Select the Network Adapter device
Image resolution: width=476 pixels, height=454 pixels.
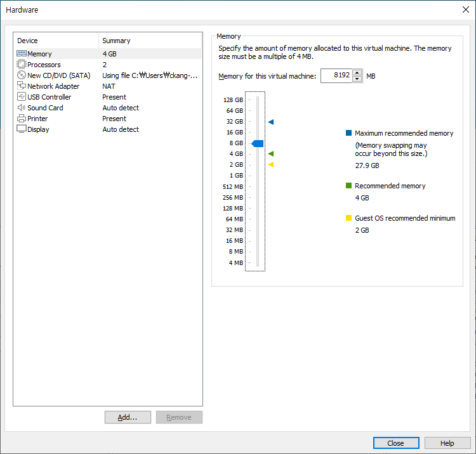pyautogui.click(x=109, y=86)
